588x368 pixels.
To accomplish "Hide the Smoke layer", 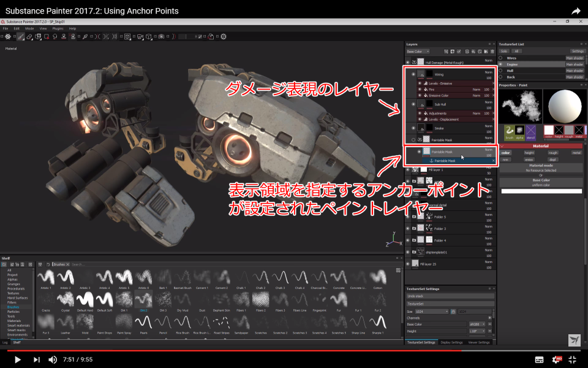I will pos(413,128).
